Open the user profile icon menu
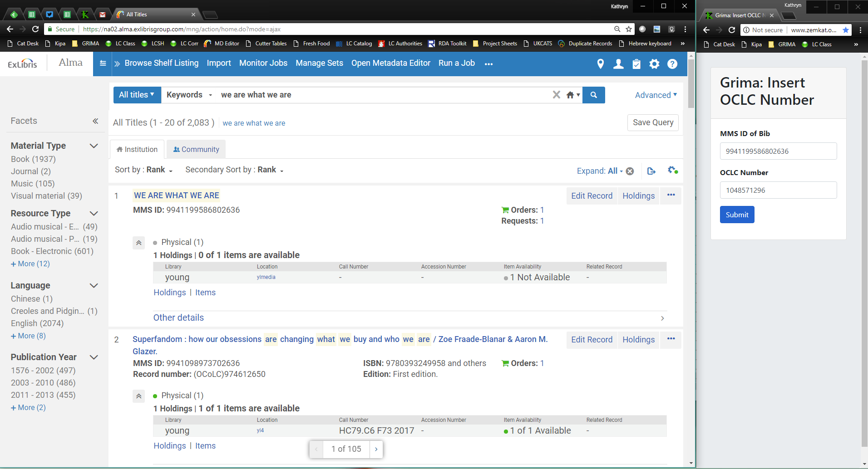 coord(618,64)
